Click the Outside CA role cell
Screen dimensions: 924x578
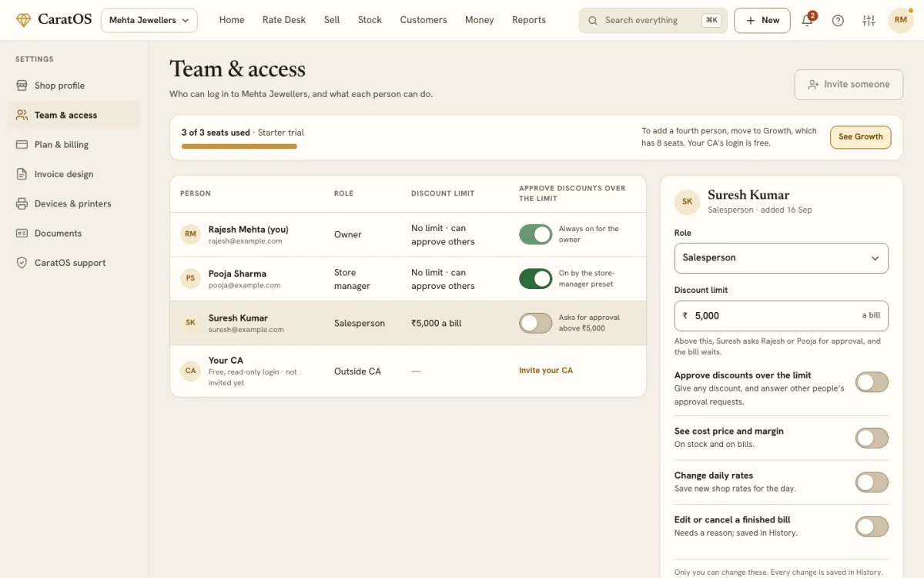point(357,371)
